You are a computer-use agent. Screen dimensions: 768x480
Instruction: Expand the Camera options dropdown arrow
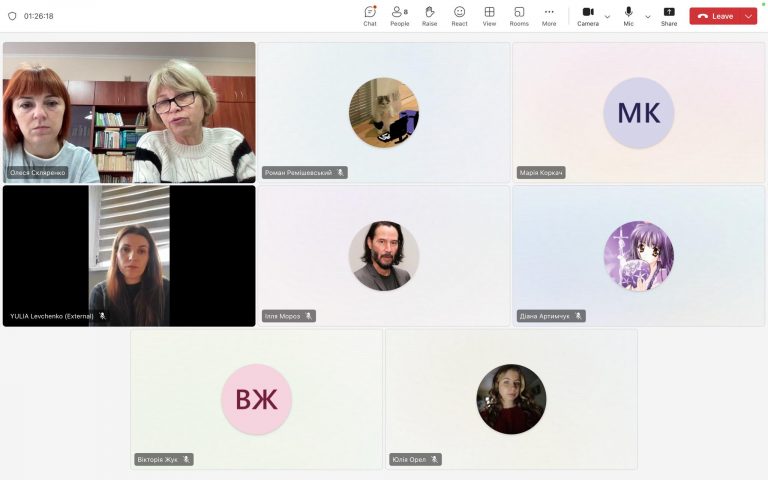(607, 17)
